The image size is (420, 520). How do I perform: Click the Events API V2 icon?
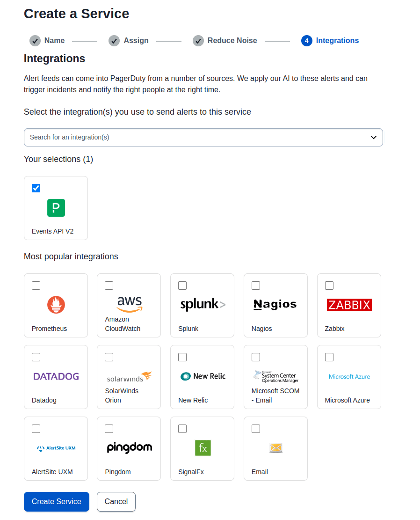[56, 208]
